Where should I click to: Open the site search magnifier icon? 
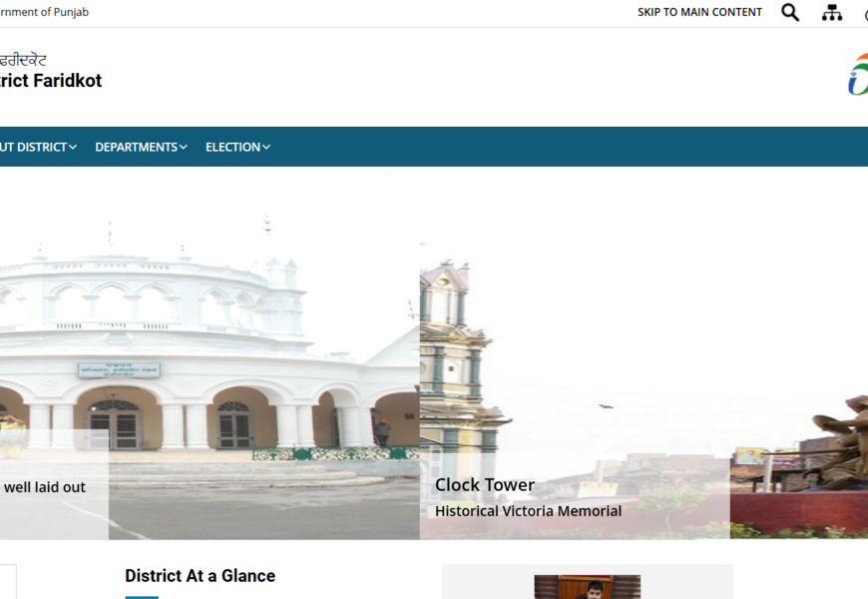click(x=790, y=13)
